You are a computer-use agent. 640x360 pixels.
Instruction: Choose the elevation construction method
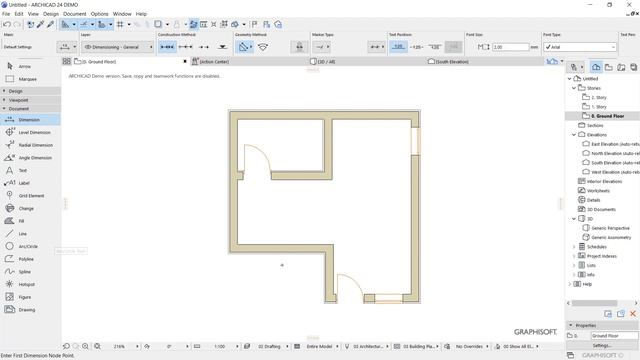(x=222, y=47)
